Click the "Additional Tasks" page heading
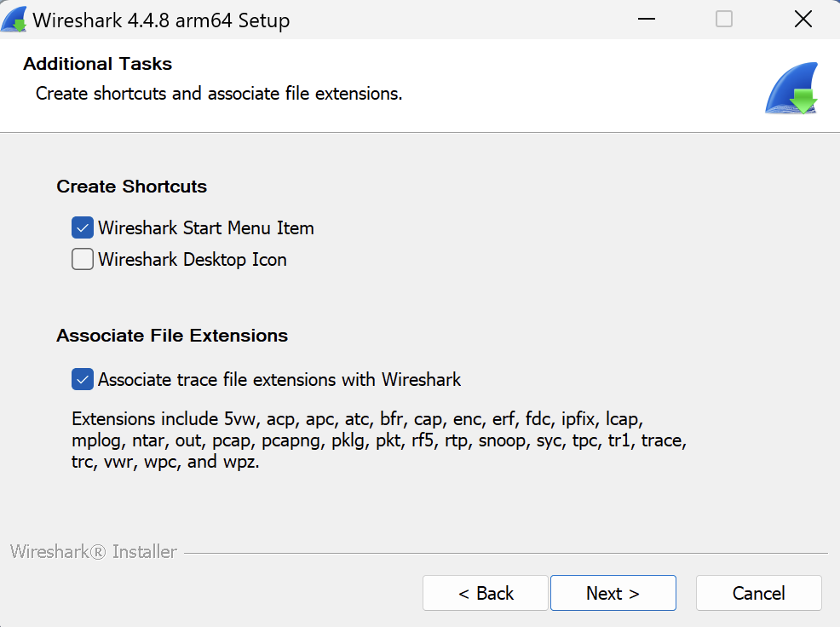The image size is (840, 627). (x=97, y=64)
